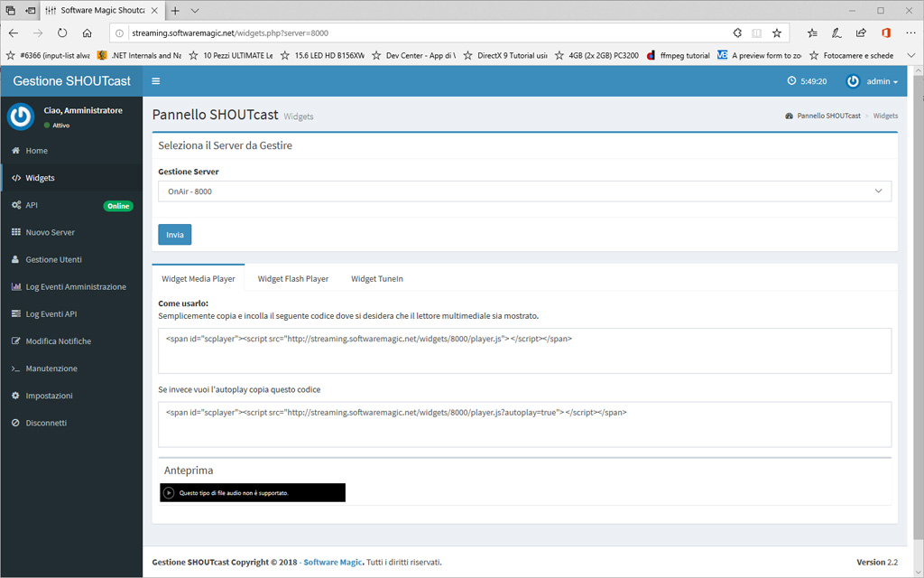Click the Software Magic footer link

332,562
